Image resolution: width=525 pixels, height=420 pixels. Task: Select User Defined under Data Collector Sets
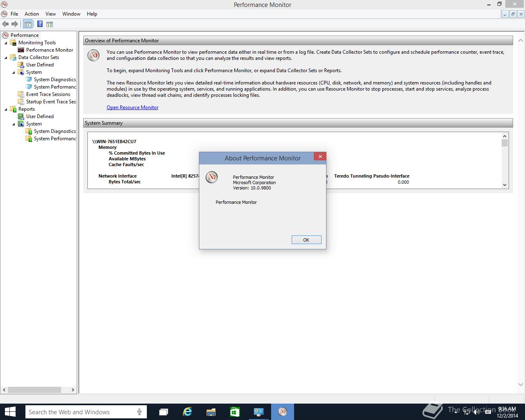pyautogui.click(x=40, y=65)
